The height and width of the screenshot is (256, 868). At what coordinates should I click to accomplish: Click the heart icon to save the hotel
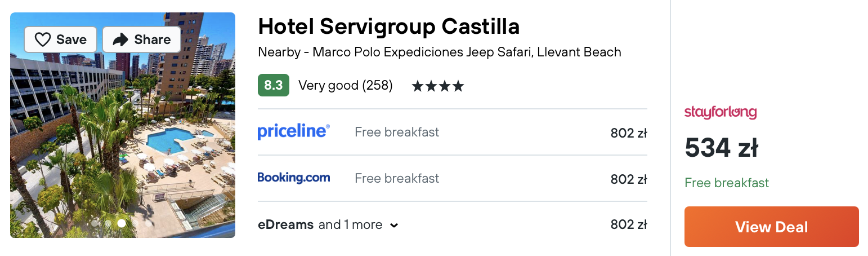pyautogui.click(x=43, y=39)
